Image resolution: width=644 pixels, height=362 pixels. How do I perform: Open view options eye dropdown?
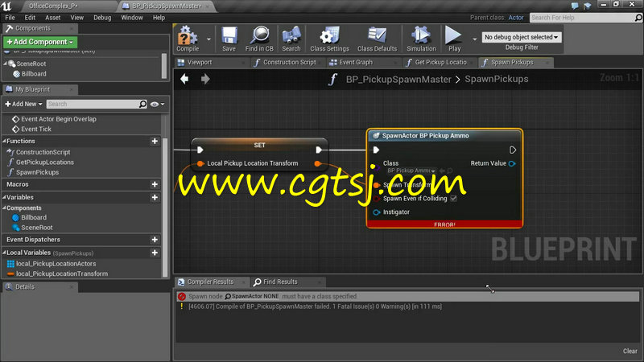click(x=157, y=105)
